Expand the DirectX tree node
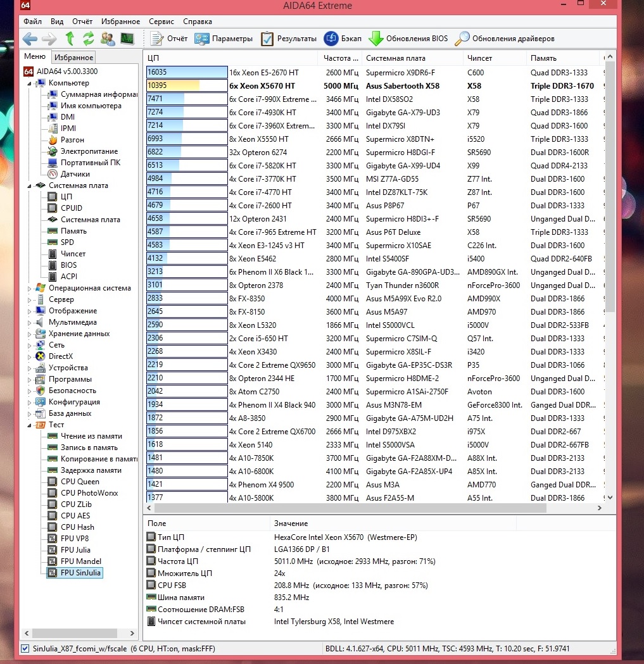 pos(29,356)
